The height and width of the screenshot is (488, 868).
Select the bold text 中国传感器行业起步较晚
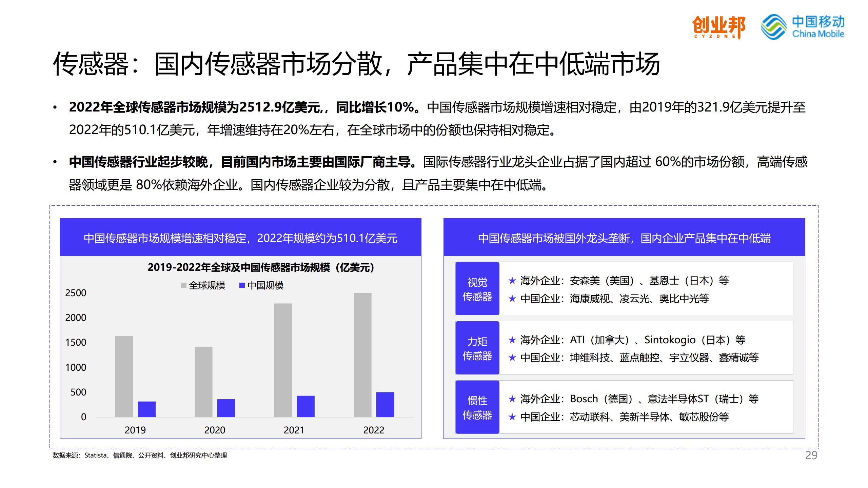coord(138,162)
